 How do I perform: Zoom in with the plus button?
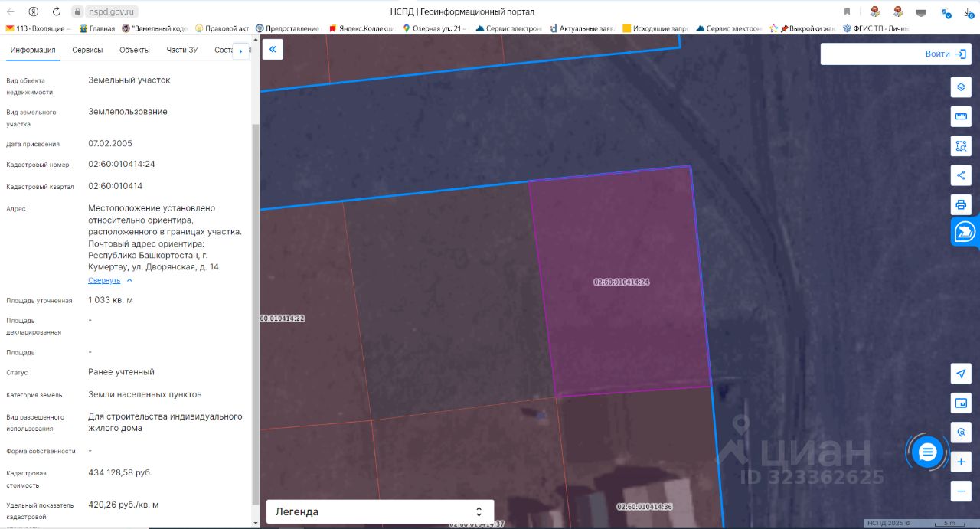[961, 462]
